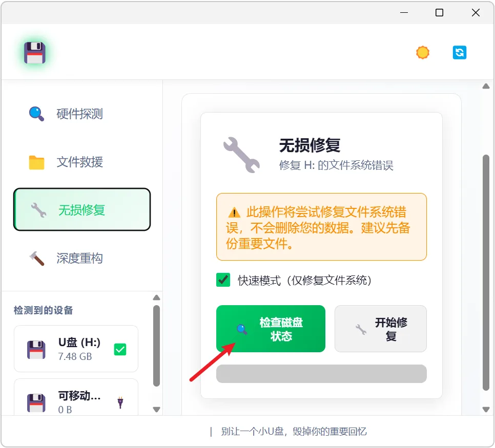Click the wrench icon beside 无损修复 menu

pyautogui.click(x=38, y=210)
